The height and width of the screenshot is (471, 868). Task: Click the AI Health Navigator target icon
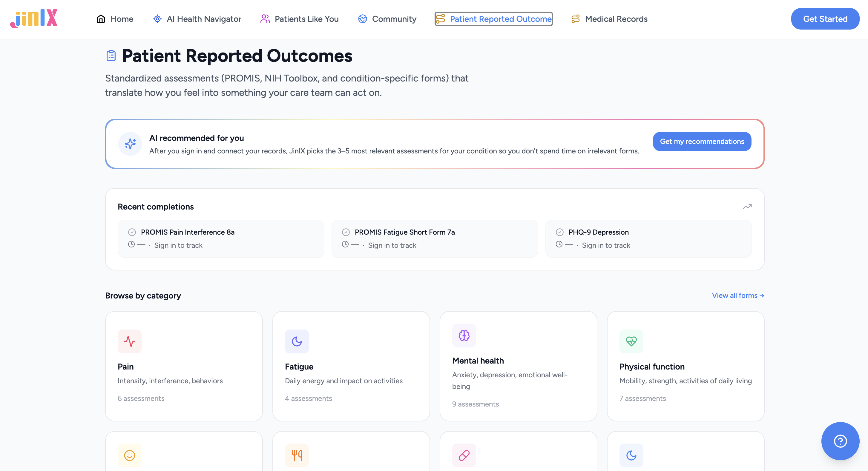[157, 19]
